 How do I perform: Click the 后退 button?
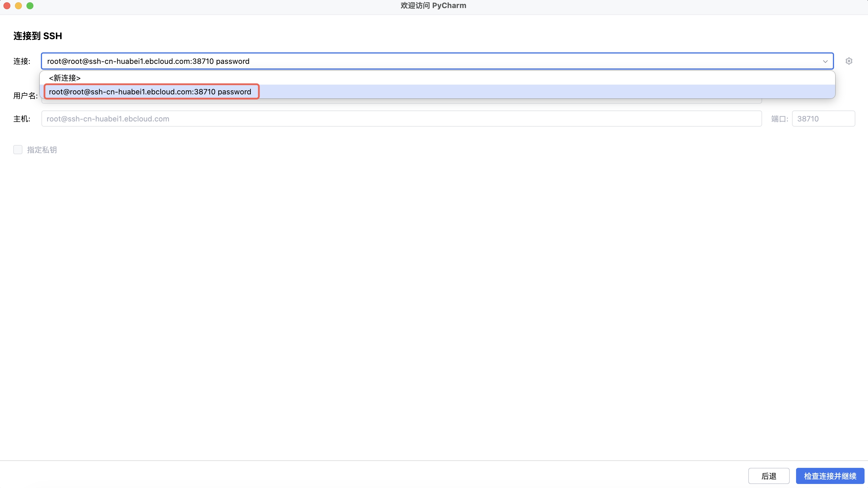pos(769,476)
